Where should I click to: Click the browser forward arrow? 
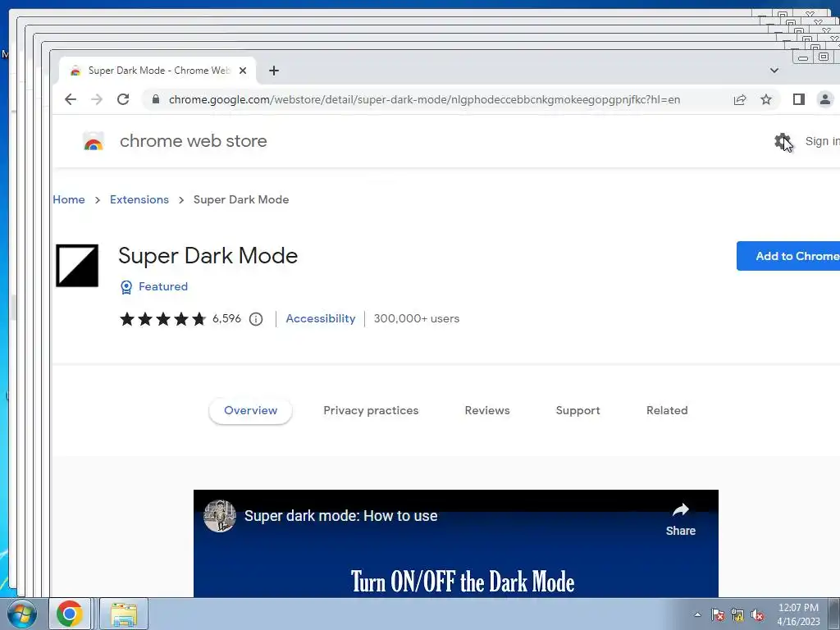(97, 99)
